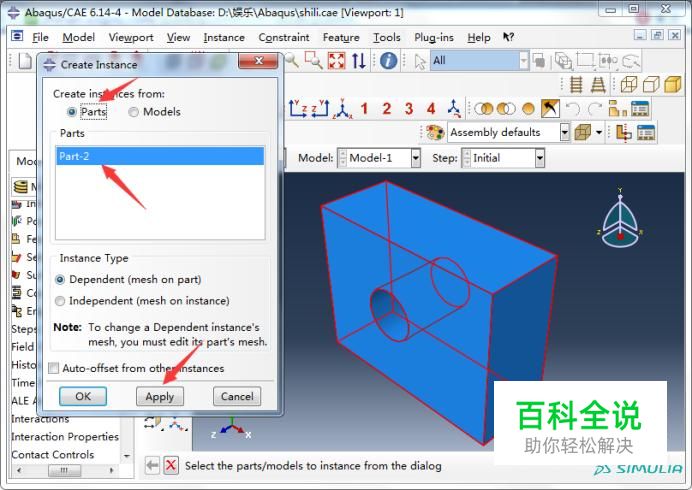Image resolution: width=692 pixels, height=490 pixels.
Task: Open the File menu
Action: 40,38
